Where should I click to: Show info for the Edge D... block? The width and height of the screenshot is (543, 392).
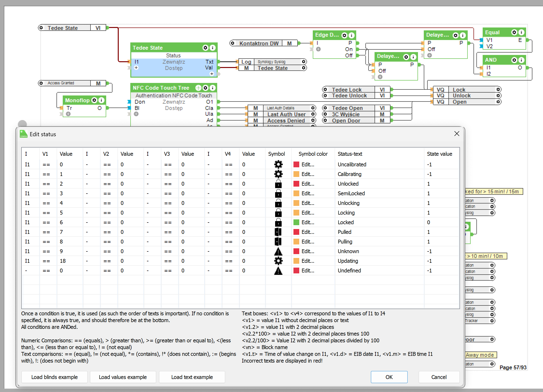352,35
